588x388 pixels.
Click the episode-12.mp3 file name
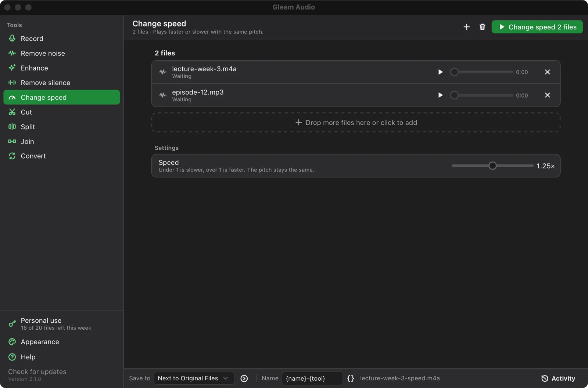coord(198,92)
